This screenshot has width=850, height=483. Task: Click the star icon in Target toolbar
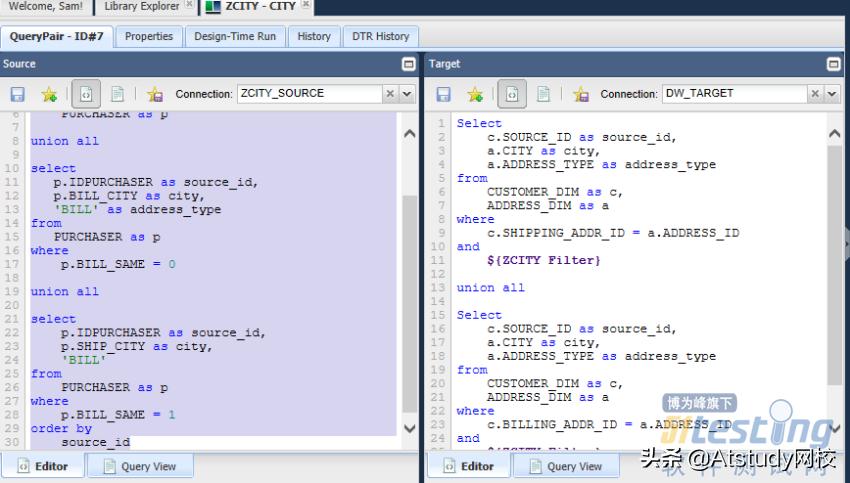tap(475, 94)
